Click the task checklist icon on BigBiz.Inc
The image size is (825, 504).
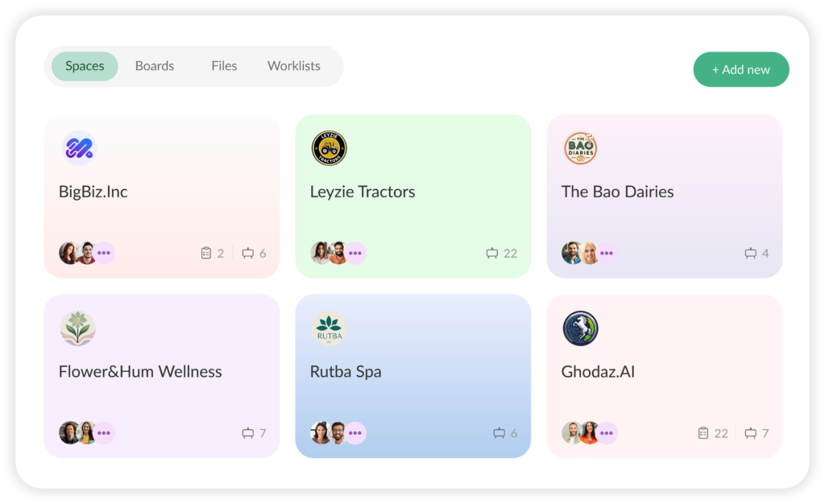[x=206, y=254]
